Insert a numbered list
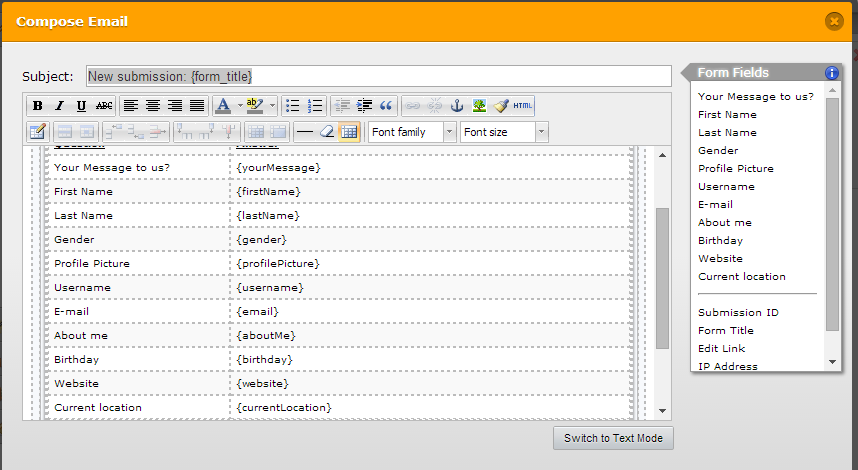This screenshot has width=858, height=470. tap(315, 106)
